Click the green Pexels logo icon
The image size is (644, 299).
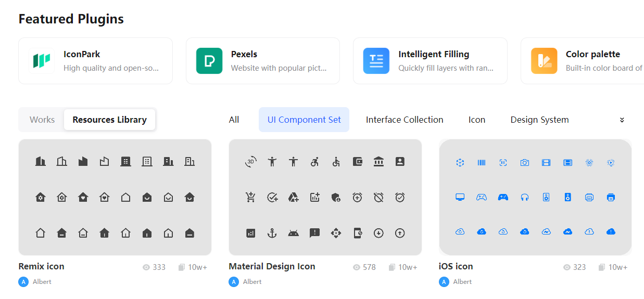click(x=209, y=61)
